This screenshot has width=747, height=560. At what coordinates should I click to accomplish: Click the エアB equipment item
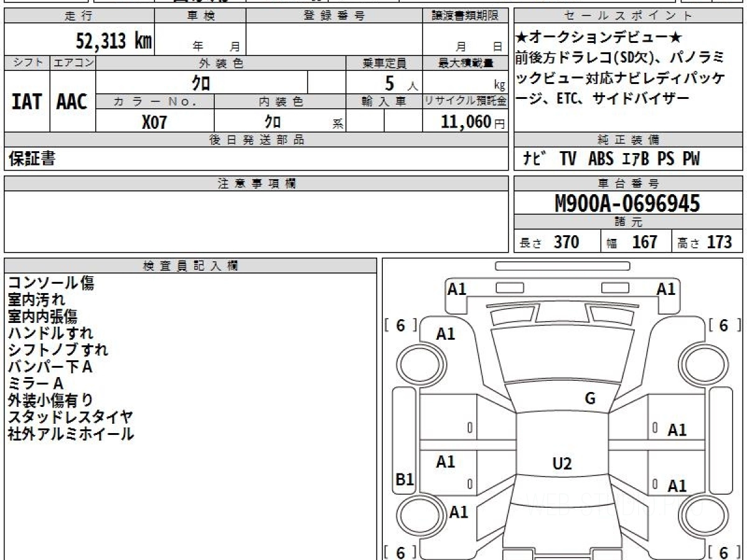coord(636,159)
